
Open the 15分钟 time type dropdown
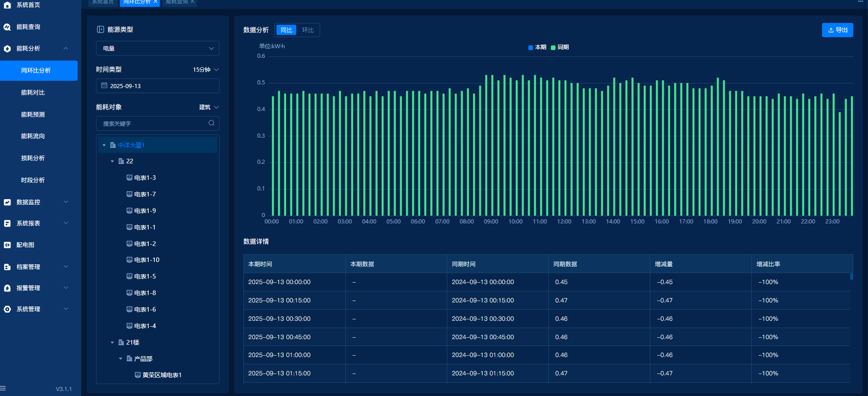205,70
